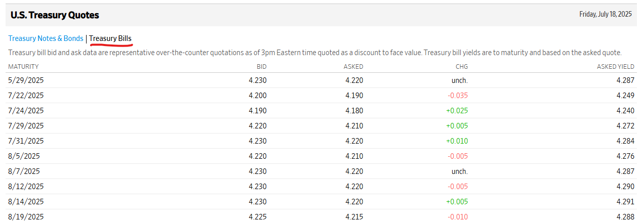The image size is (644, 222).
Task: Click the CHG column header
Action: point(461,66)
